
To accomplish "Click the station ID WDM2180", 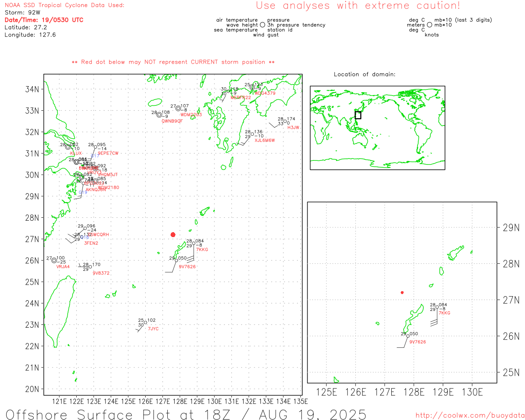I will [108, 188].
